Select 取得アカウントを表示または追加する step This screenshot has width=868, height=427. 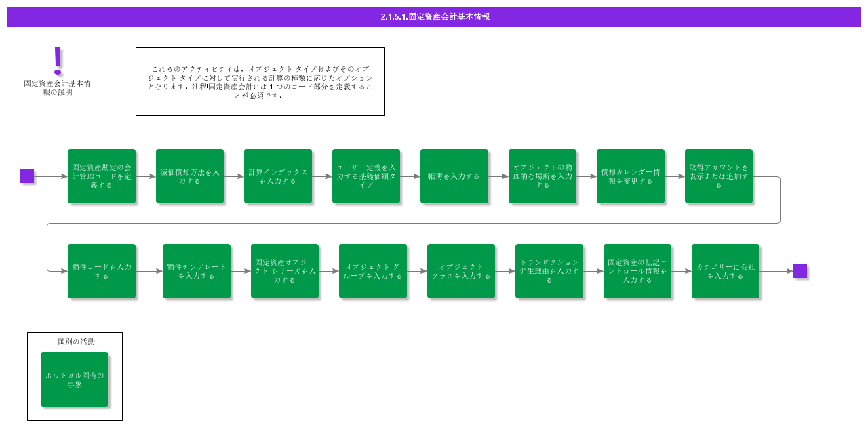[719, 176]
